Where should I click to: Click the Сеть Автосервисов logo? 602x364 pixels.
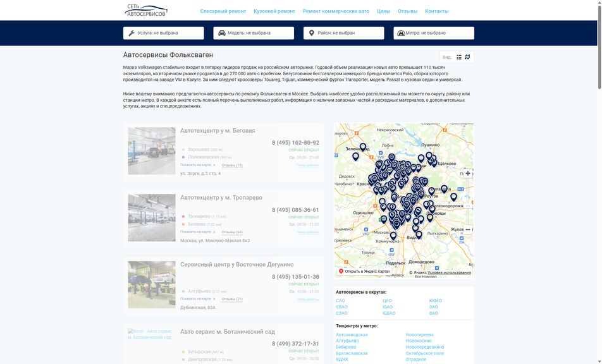pyautogui.click(x=146, y=11)
